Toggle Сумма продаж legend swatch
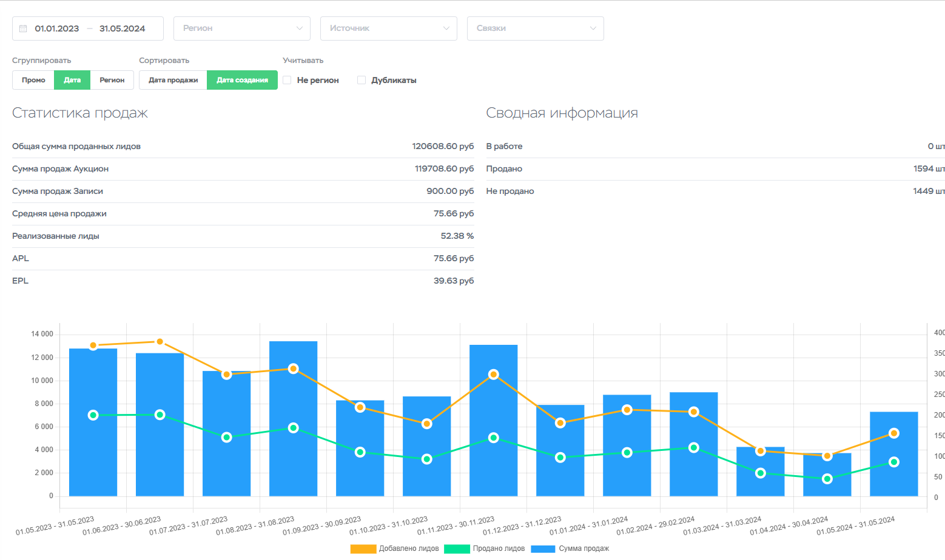 tap(543, 548)
